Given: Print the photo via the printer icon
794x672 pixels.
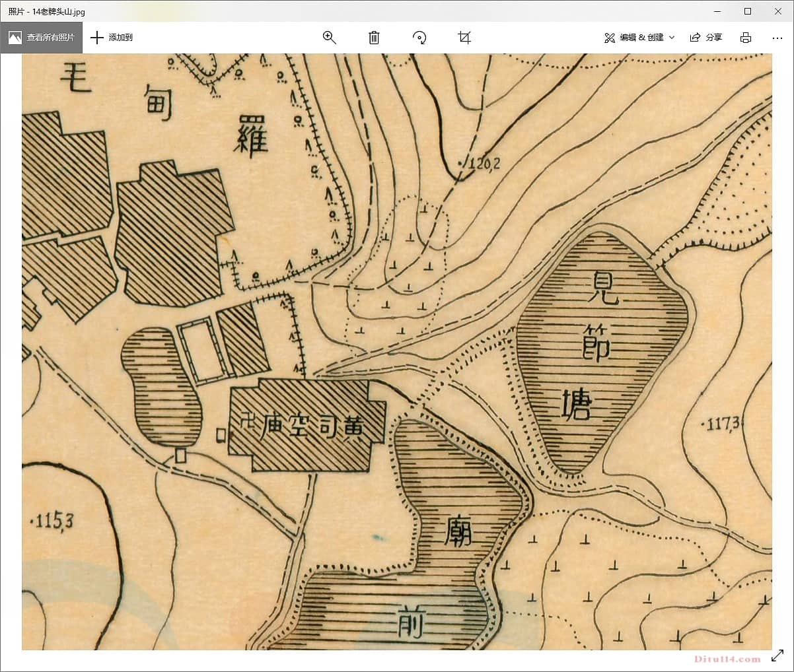Looking at the screenshot, I should click(746, 38).
